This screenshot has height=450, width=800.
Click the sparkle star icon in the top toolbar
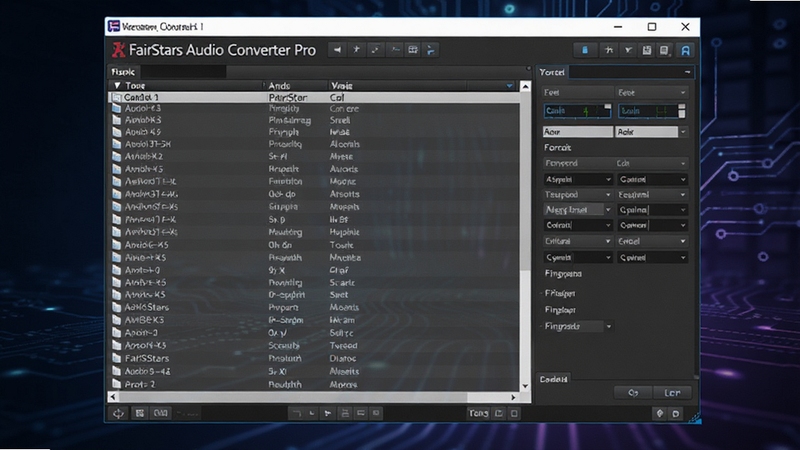point(356,50)
